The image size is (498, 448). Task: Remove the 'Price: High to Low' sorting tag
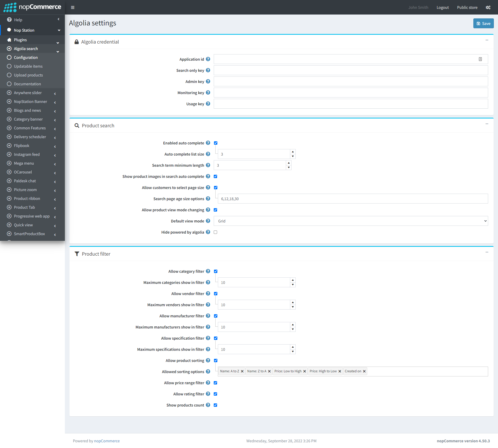(340, 371)
